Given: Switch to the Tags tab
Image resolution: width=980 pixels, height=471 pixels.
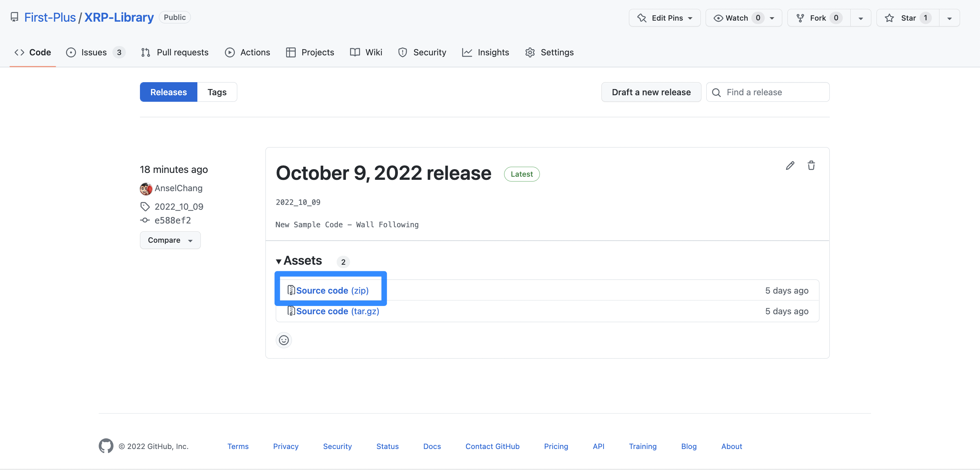Looking at the screenshot, I should 217,92.
